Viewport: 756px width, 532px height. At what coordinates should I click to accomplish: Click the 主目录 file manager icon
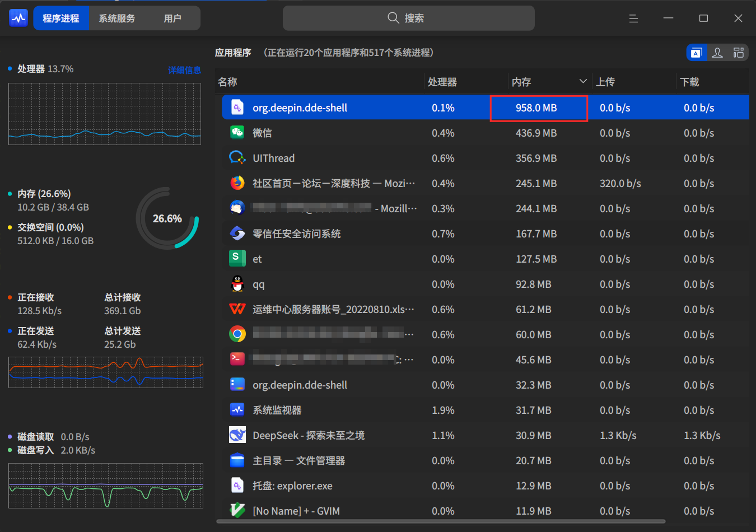237,460
